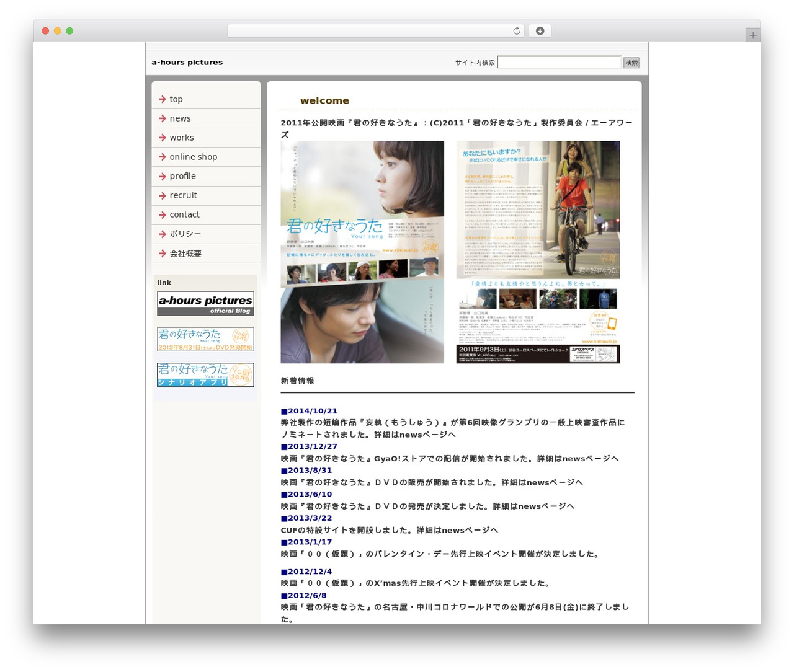Click the red arrow beside contact
This screenshot has width=794, height=672.
coord(162,214)
